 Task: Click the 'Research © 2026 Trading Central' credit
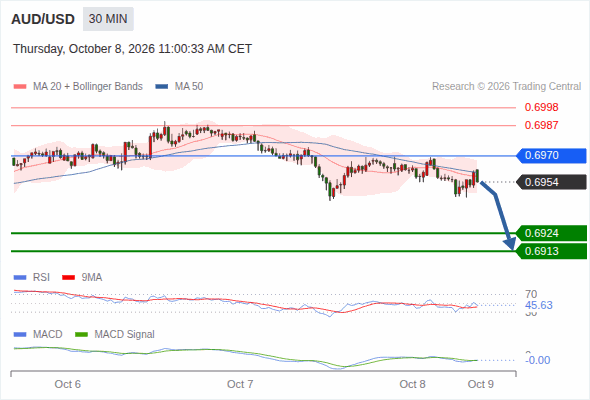507,87
